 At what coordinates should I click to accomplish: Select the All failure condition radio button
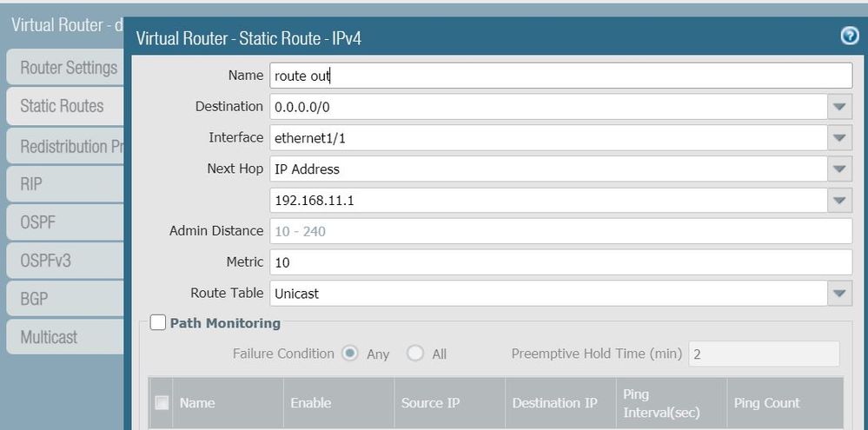click(x=415, y=354)
